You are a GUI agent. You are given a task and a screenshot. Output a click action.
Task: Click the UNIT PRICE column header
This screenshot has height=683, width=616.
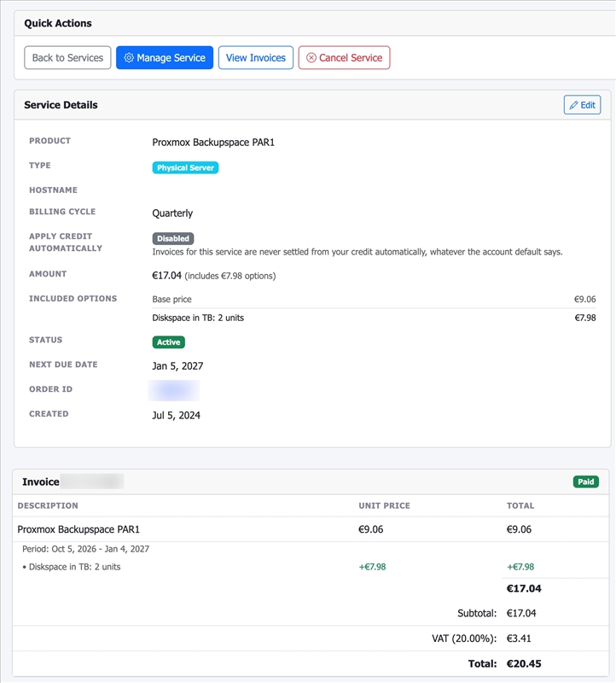(x=385, y=505)
